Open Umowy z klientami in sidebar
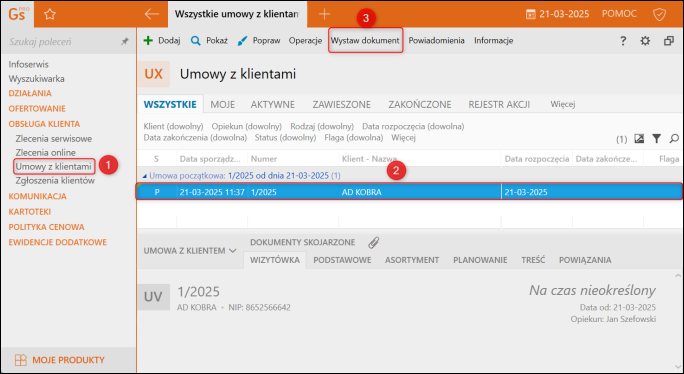The image size is (684, 374). [x=54, y=167]
